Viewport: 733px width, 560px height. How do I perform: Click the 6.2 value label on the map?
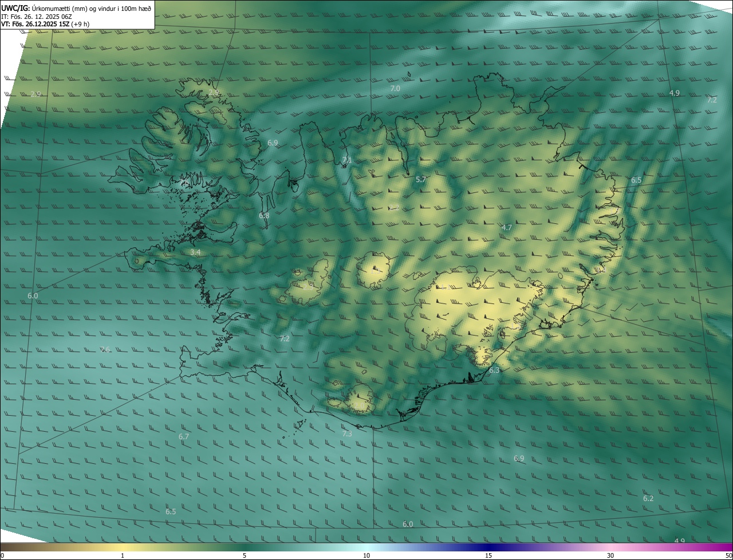point(648,498)
